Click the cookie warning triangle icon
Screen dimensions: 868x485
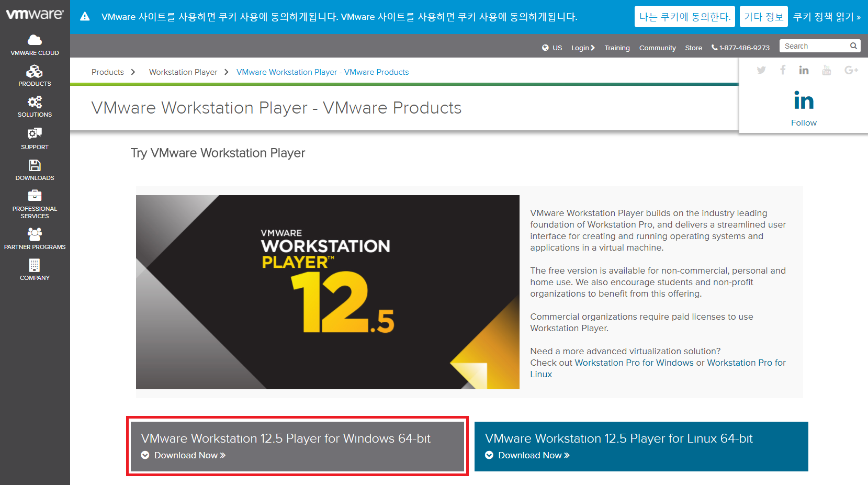pos(85,17)
